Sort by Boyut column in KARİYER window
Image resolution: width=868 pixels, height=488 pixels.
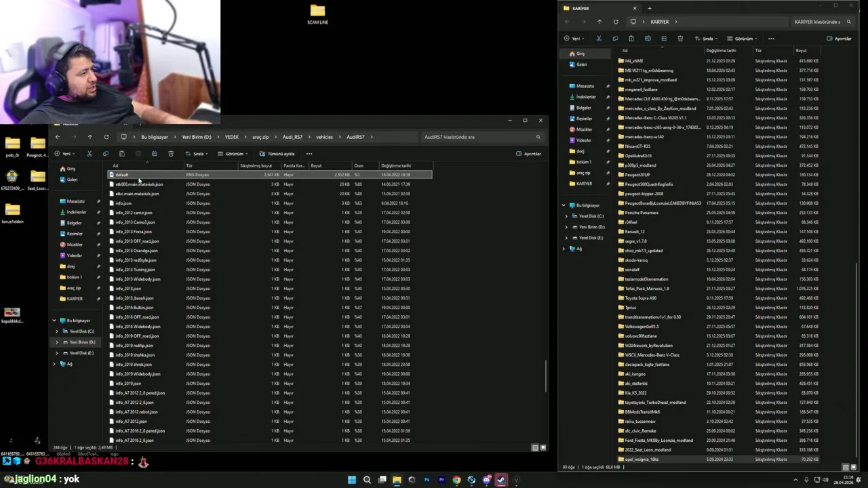point(808,50)
